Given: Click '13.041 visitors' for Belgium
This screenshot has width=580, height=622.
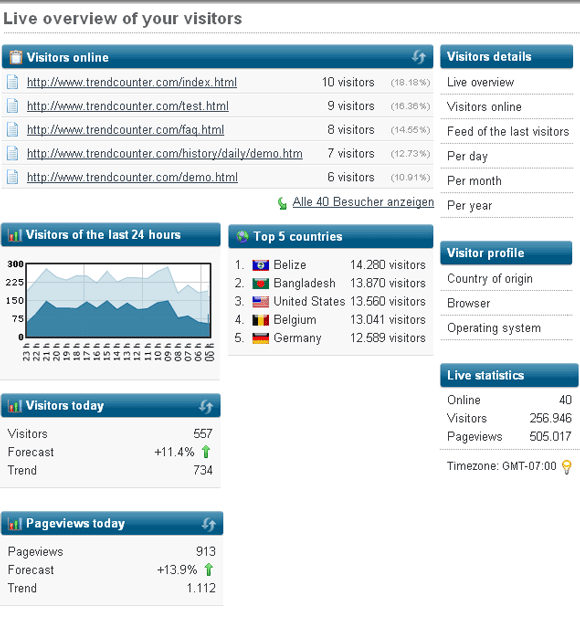Looking at the screenshot, I should 388,319.
